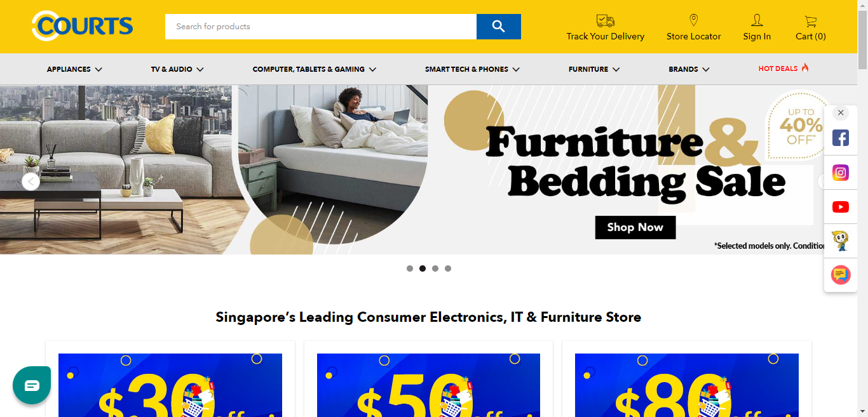Open the Furniture navigation menu
Screen dimensions: 868x417
(594, 69)
